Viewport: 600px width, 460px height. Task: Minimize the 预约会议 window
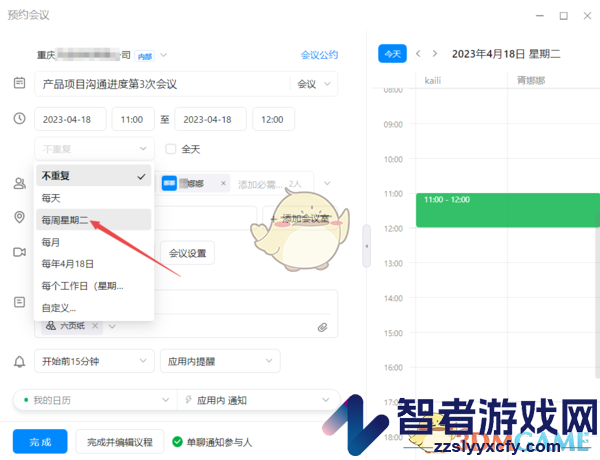click(540, 16)
